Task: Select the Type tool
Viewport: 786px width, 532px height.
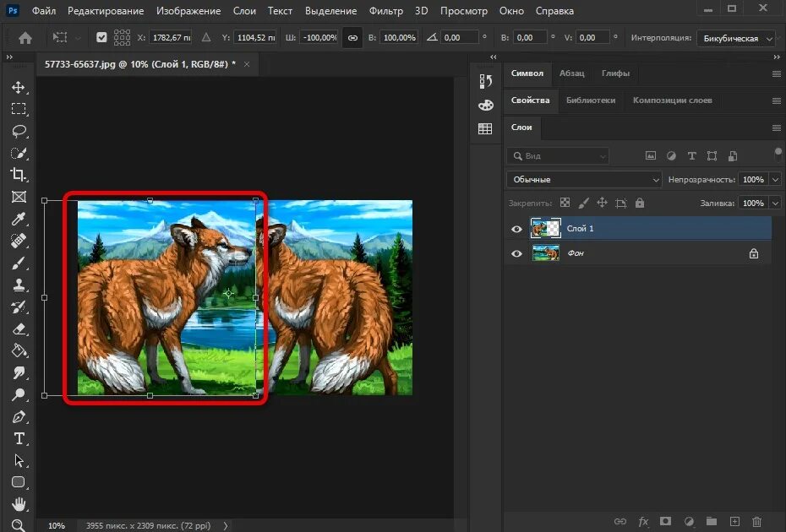Action: point(19,439)
